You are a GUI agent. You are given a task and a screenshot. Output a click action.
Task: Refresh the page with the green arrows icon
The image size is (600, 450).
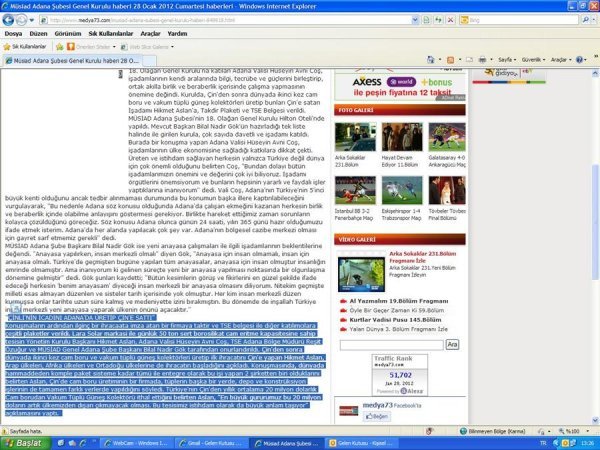click(x=439, y=20)
